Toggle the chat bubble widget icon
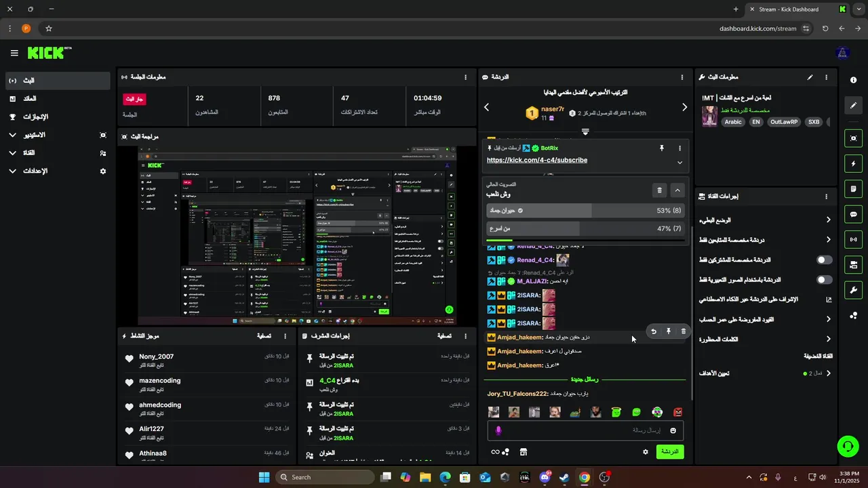This screenshot has width=868, height=488. (853, 214)
